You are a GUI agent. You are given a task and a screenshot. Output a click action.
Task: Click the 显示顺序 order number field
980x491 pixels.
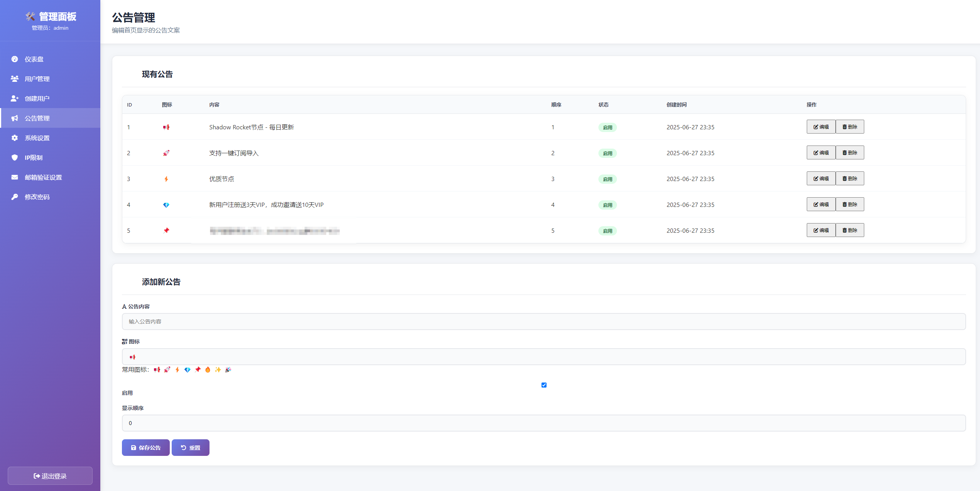pos(544,423)
